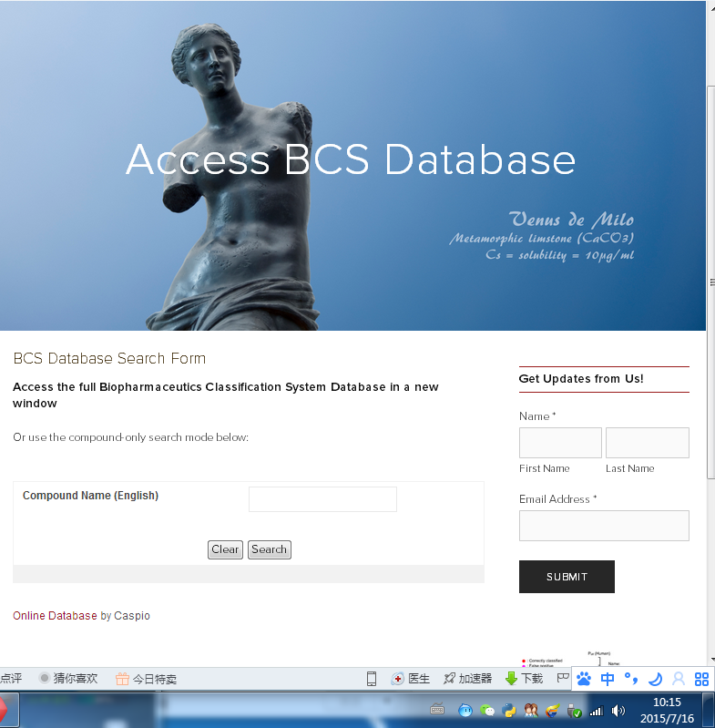Screen dimensions: 715x728
Task: Open the four-squares toolbox icon in IME bar
Action: pos(701,679)
